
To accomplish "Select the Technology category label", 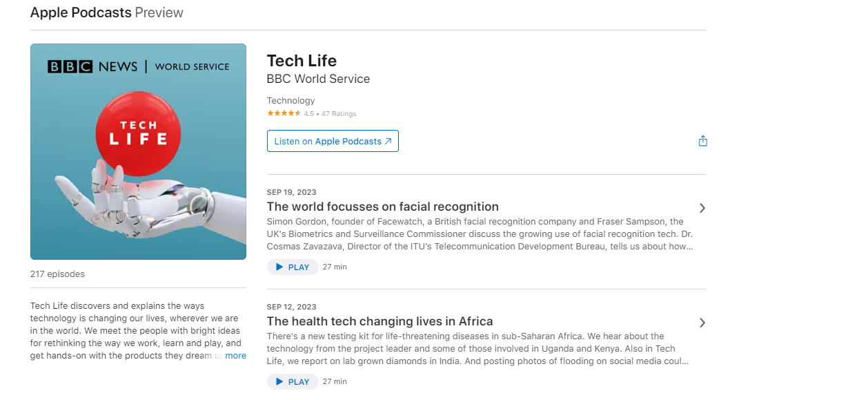I will [x=290, y=100].
